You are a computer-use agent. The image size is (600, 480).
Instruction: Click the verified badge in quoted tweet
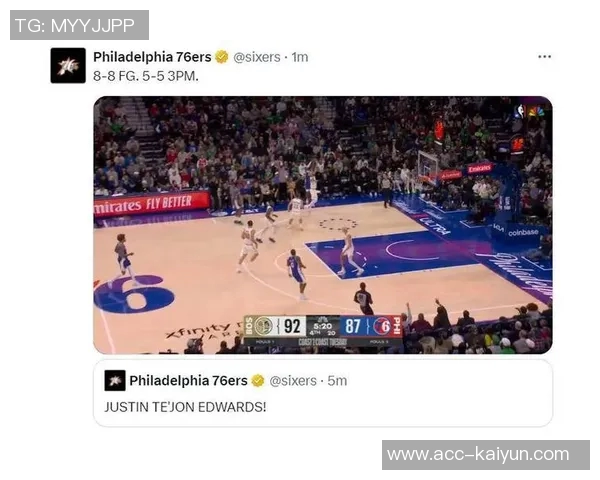coord(258,380)
